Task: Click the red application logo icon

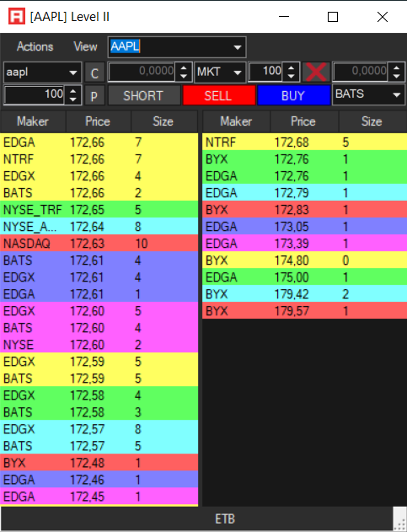Action: point(17,17)
